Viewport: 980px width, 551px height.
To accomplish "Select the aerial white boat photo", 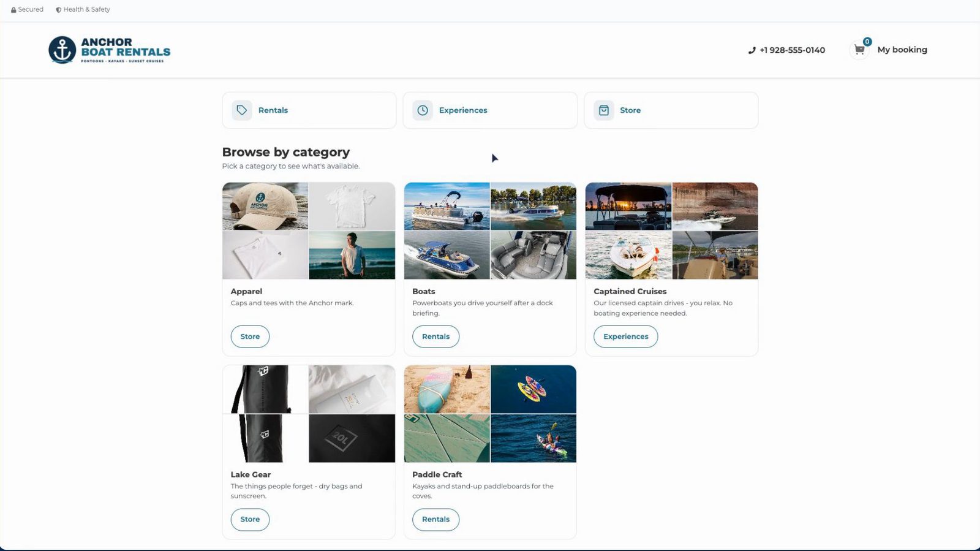I will click(x=628, y=255).
